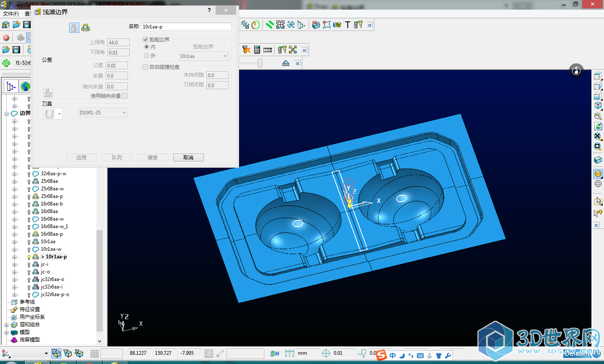The image size is (604, 364).
Task: Click the dialog help question mark
Action: click(x=209, y=10)
